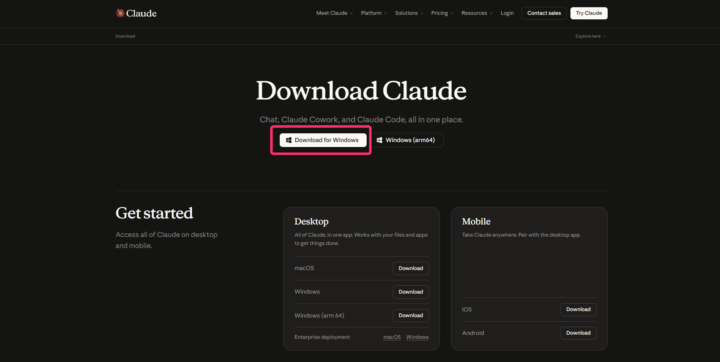The width and height of the screenshot is (720, 362).
Task: Click the Windows icon in the arm64 button
Action: [379, 140]
